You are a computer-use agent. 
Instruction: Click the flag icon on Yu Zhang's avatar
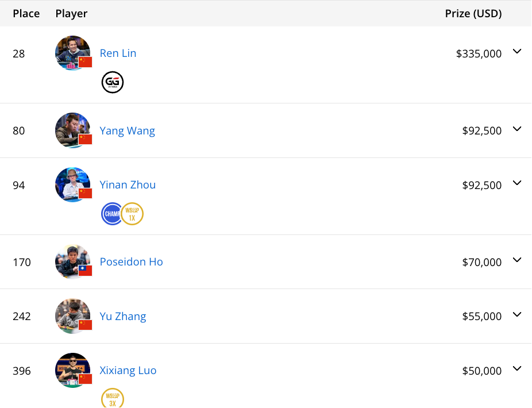click(x=86, y=325)
